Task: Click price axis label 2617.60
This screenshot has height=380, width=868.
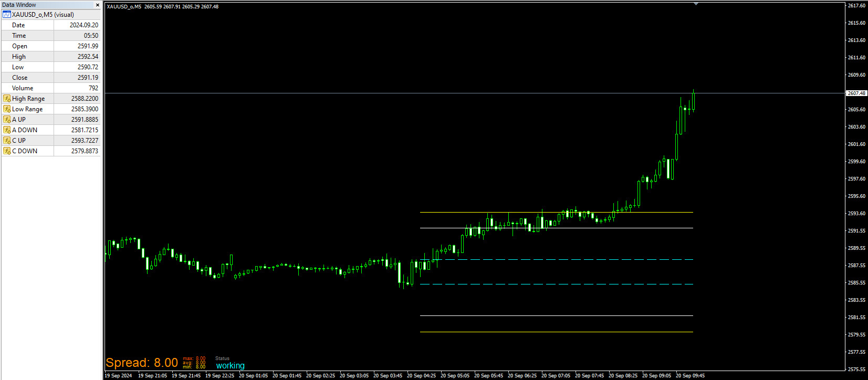Action: [x=856, y=6]
